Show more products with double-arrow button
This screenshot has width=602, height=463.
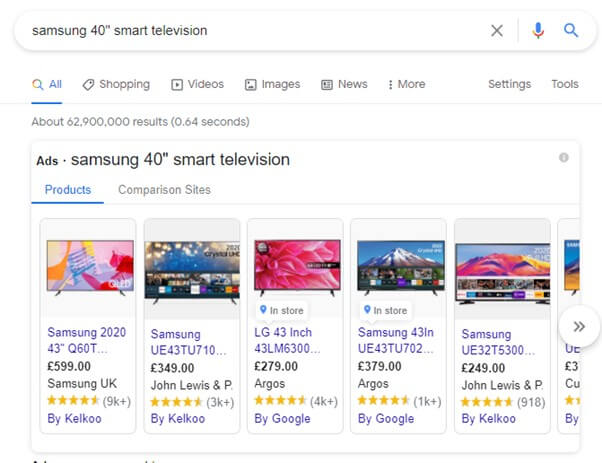pos(579,326)
